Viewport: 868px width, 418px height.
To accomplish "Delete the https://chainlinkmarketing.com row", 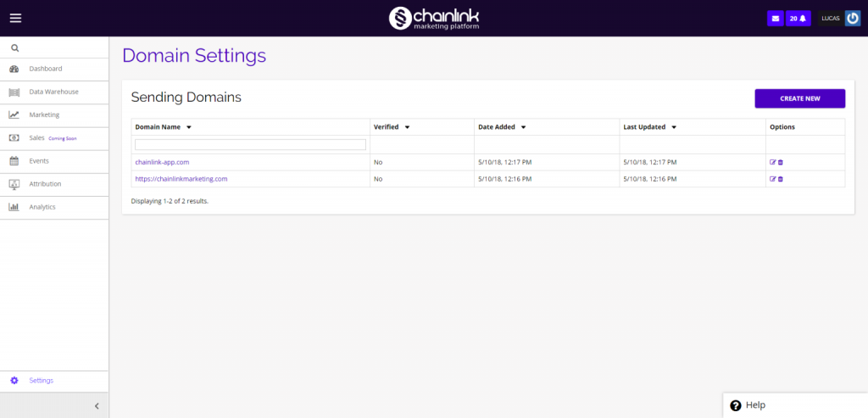I will tap(781, 179).
